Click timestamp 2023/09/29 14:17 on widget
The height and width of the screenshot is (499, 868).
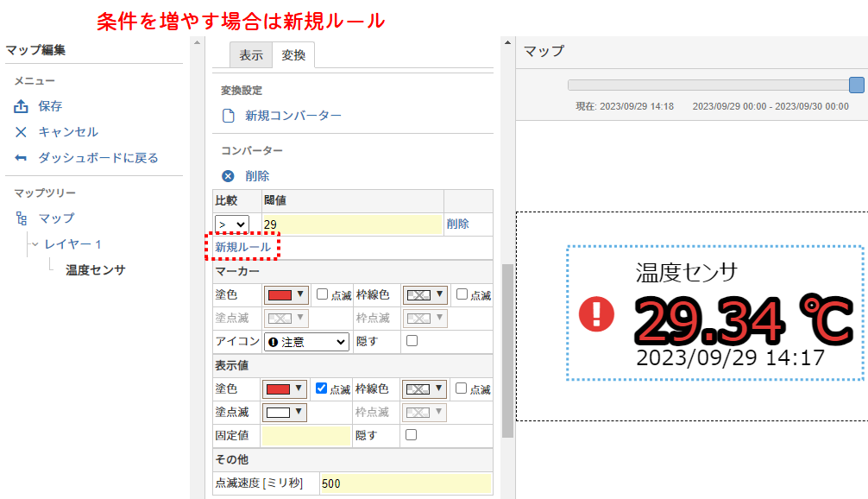(x=731, y=358)
